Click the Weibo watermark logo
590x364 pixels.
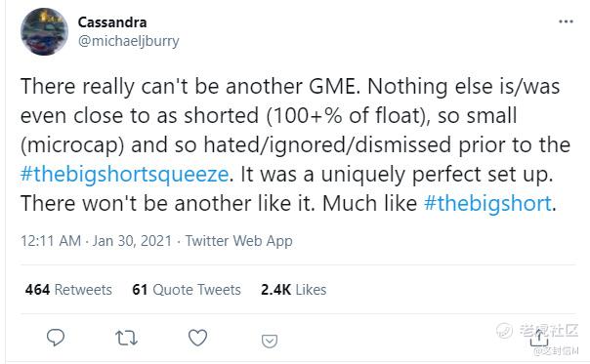[504, 330]
